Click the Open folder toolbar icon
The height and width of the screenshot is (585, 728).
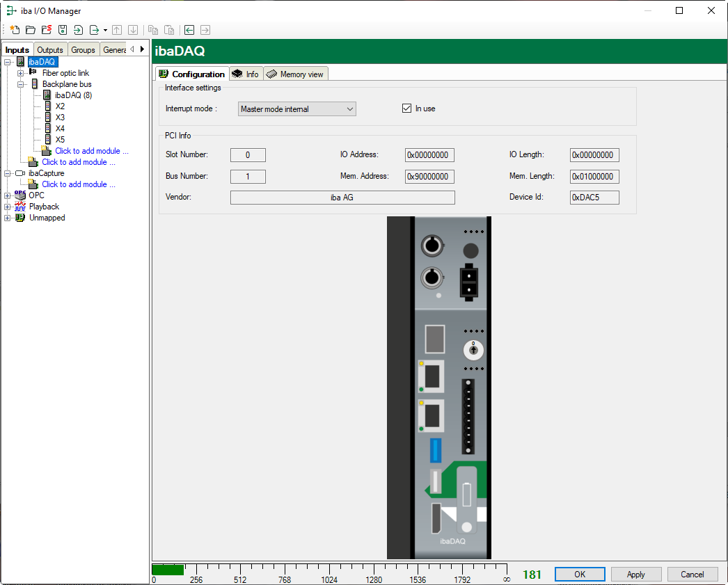coord(31,30)
